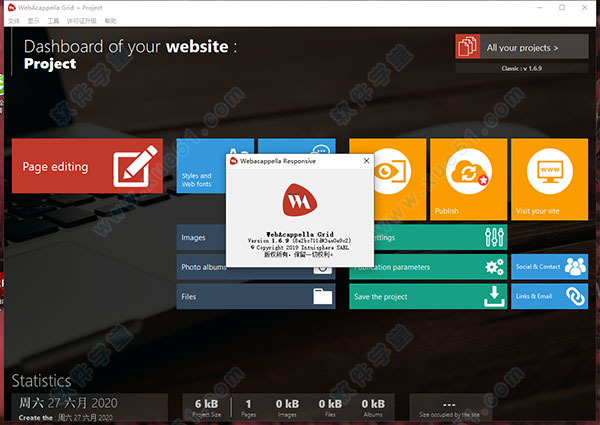Open the 工具 menu
Viewport: 600px width, 425px height.
tap(53, 21)
